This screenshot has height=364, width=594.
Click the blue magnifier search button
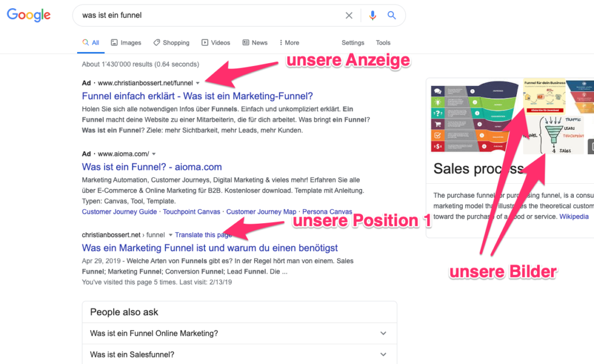[392, 16]
